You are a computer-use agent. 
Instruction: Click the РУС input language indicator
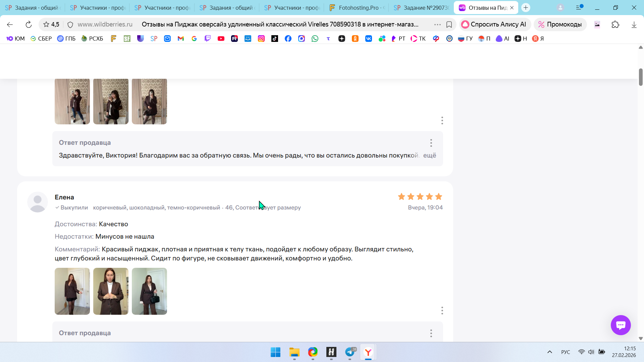pyautogui.click(x=566, y=352)
